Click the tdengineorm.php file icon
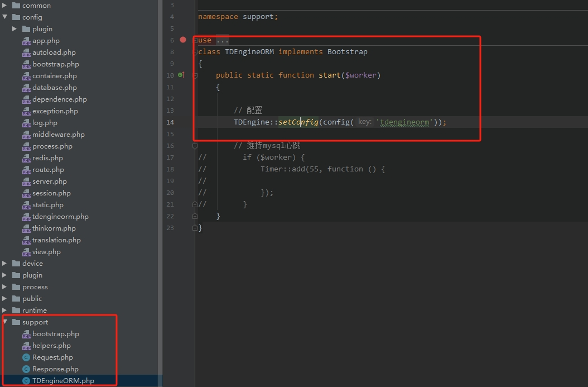This screenshot has width=588, height=387. 26,217
